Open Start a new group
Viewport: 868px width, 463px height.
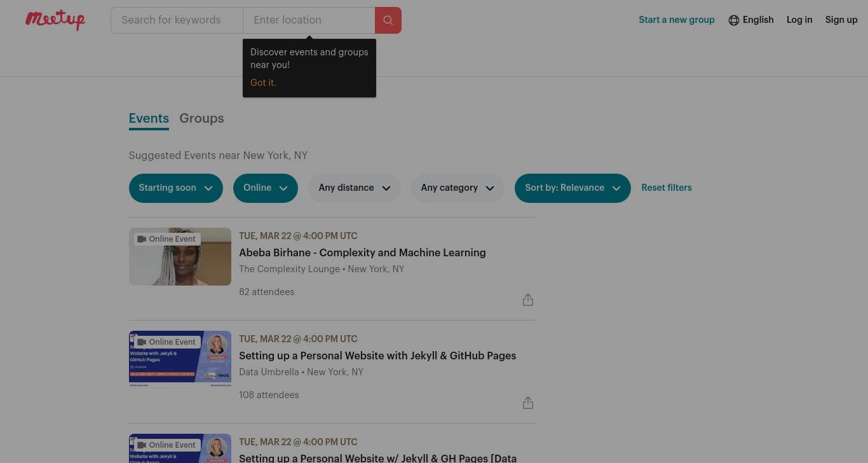pyautogui.click(x=677, y=20)
